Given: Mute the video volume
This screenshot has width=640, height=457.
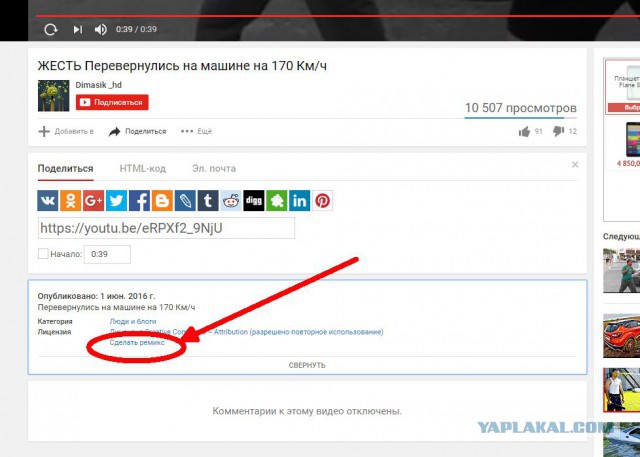Looking at the screenshot, I should coord(100,29).
